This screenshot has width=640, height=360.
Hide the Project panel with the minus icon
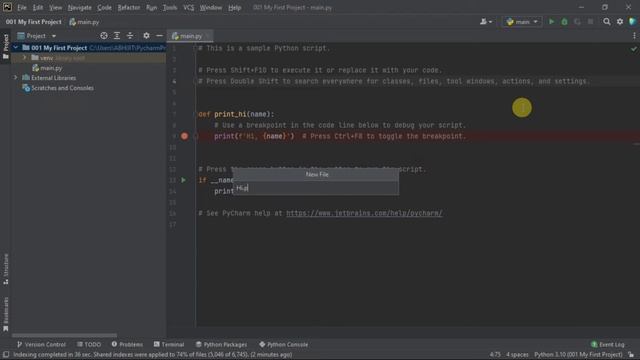coord(159,36)
